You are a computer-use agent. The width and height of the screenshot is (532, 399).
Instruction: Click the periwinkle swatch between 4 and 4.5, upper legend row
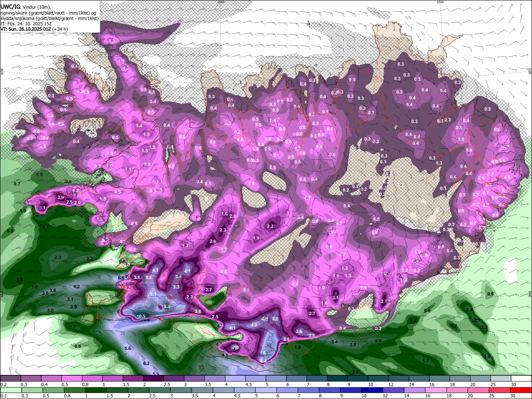click(x=234, y=379)
